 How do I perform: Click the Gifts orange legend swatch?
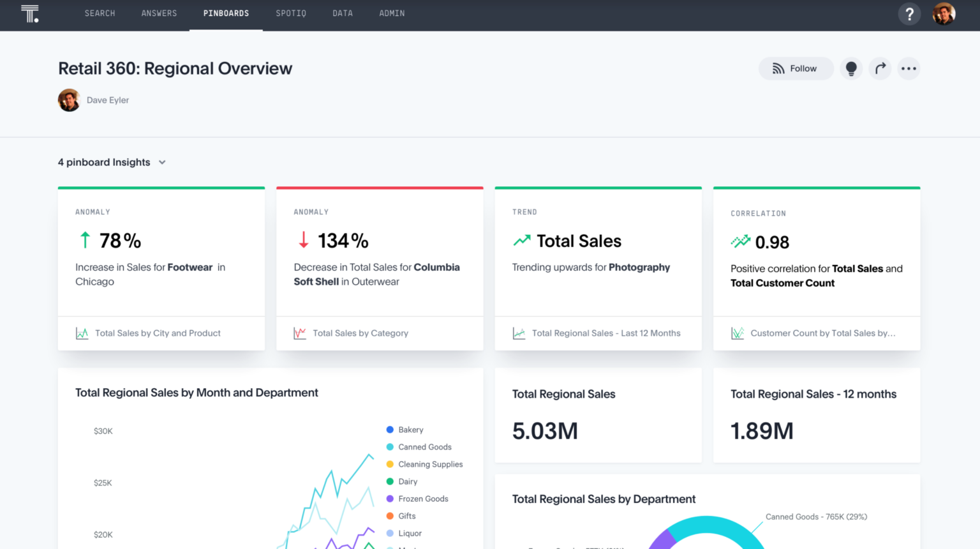click(x=390, y=516)
